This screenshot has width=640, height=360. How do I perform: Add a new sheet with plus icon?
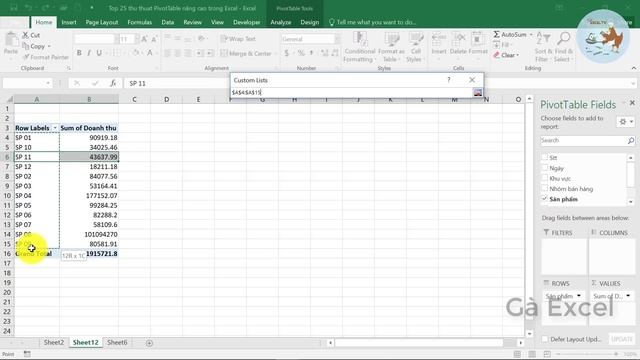click(149, 343)
